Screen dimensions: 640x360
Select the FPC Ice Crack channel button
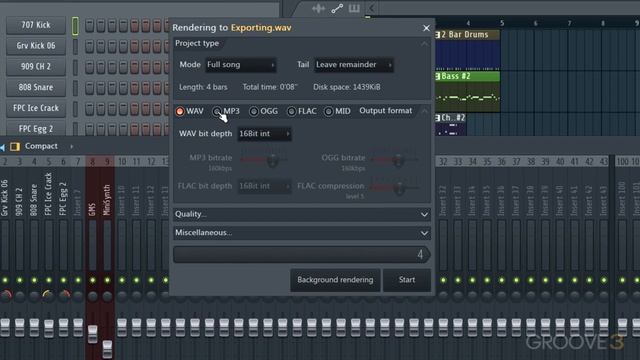(36, 108)
